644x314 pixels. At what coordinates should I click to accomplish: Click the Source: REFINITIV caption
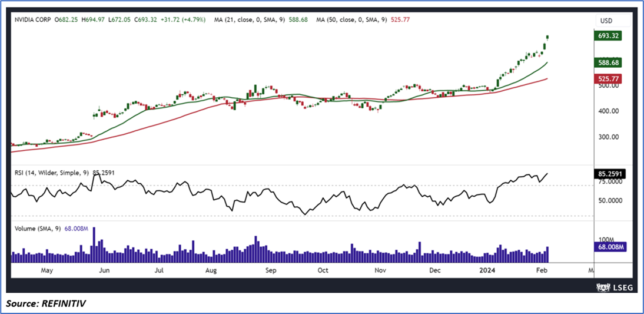45,304
